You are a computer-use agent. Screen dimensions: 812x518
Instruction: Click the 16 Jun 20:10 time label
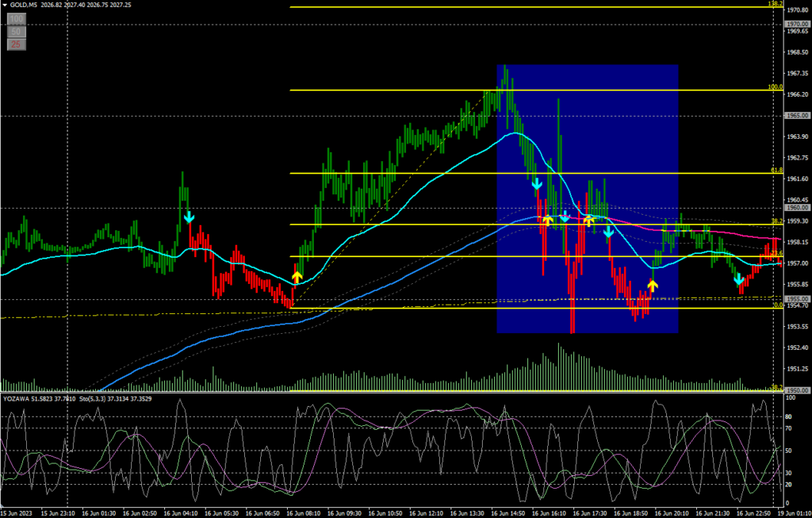(x=672, y=513)
